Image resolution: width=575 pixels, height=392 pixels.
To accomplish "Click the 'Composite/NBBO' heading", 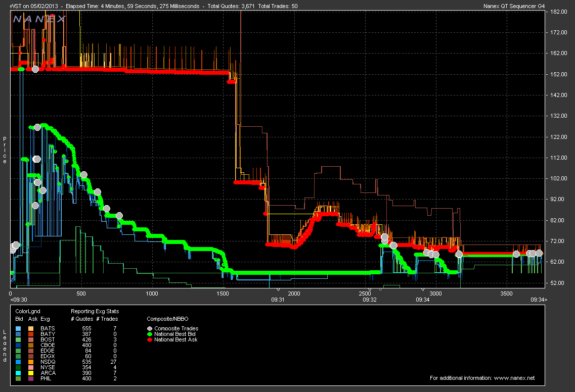I will click(167, 319).
